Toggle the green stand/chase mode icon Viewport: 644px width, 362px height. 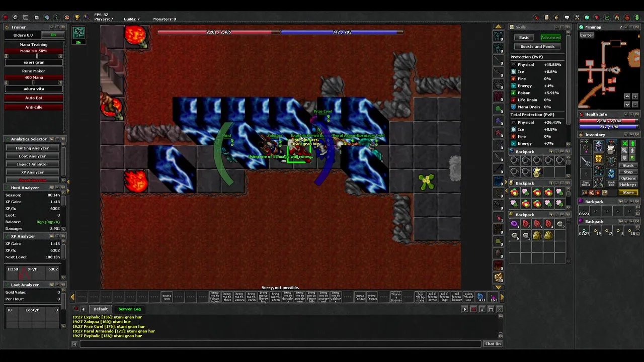[632, 143]
